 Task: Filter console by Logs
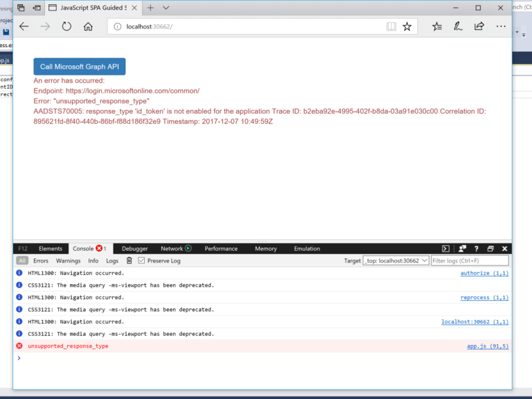pyautogui.click(x=112, y=260)
